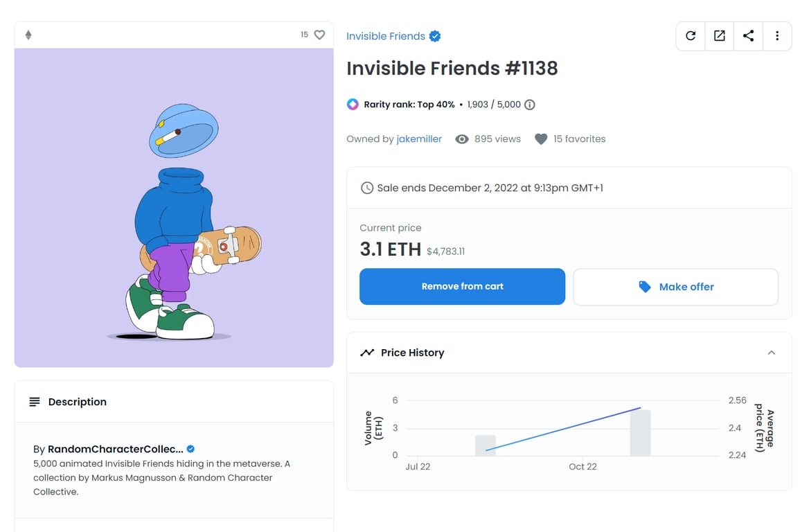Viewport: 809px width, 532px height.
Task: Click the rarity rank info icon
Action: [530, 105]
